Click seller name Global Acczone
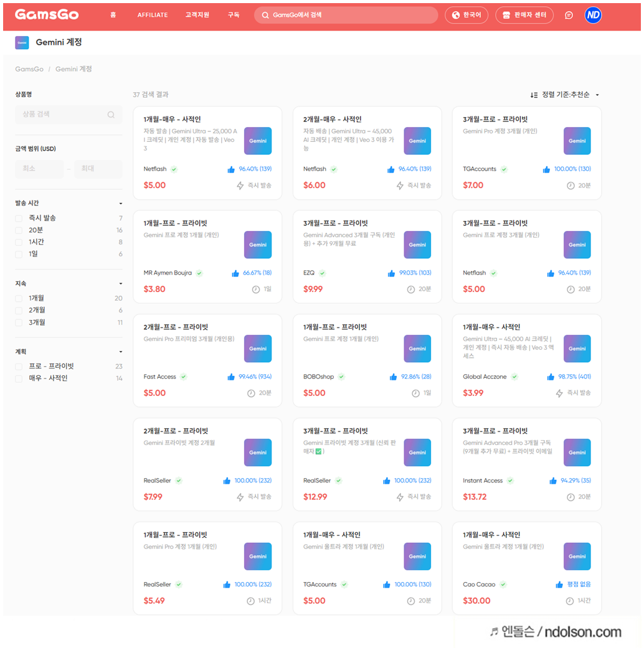 tap(485, 377)
